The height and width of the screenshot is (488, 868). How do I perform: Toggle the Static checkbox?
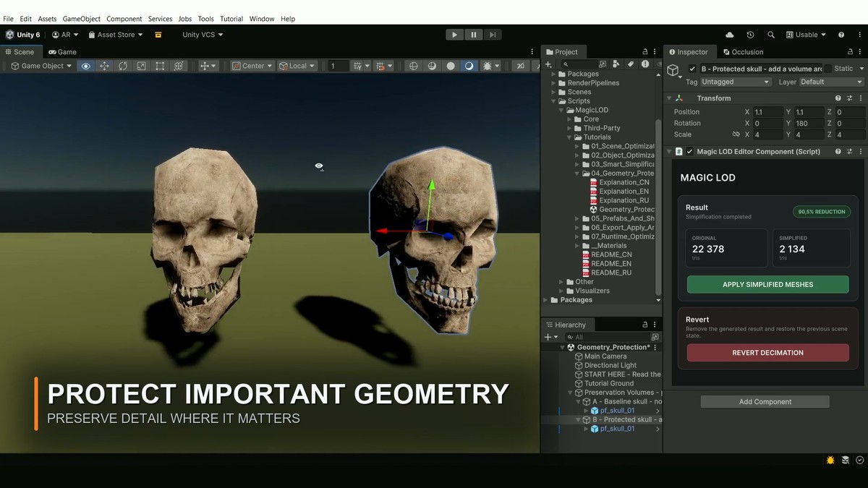point(827,69)
